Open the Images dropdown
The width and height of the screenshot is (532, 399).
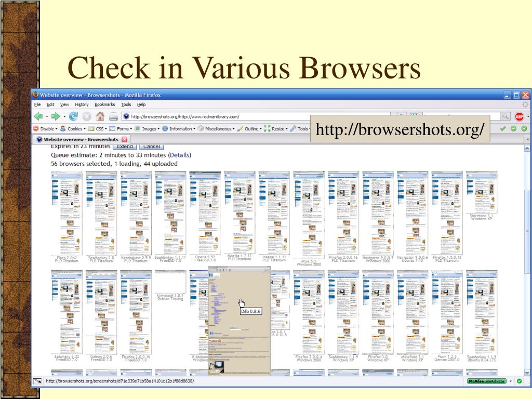click(147, 129)
